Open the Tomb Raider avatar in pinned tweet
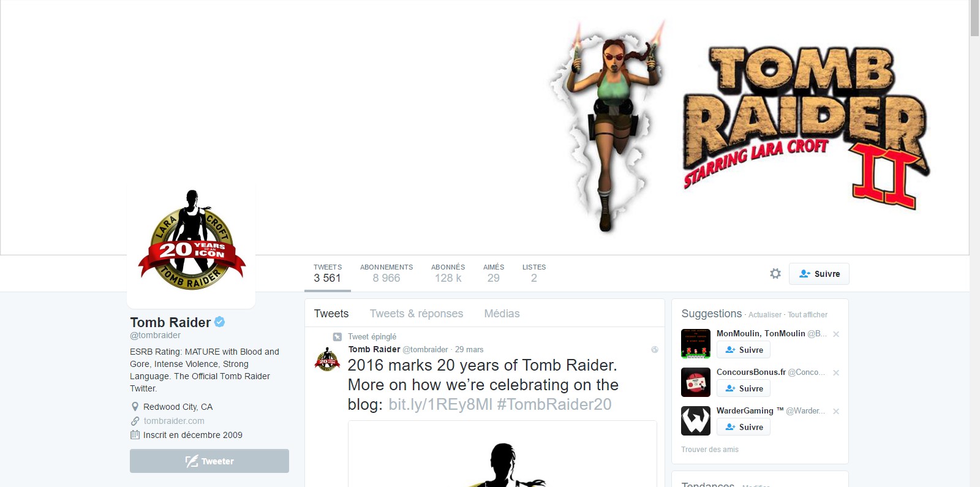The width and height of the screenshot is (980, 487). coord(327,359)
